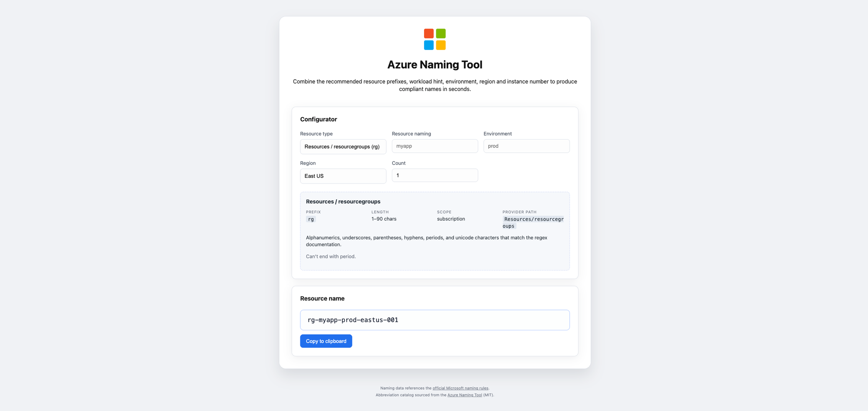Click the Azure Naming Tool page title
The height and width of the screenshot is (411, 868).
point(434,65)
